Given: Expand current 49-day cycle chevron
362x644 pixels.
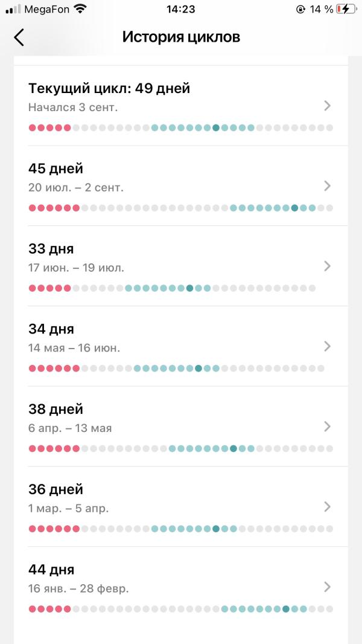Looking at the screenshot, I should click(x=328, y=106).
